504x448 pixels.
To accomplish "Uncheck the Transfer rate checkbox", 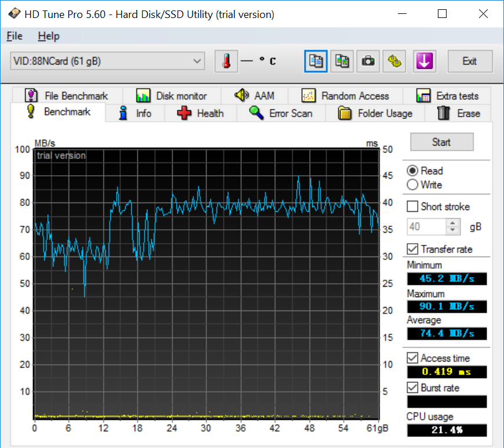I will click(413, 249).
